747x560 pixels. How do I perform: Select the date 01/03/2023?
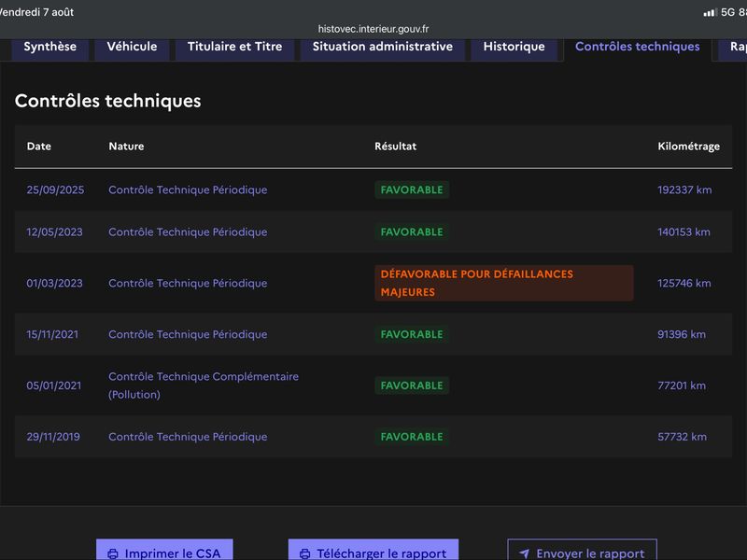pos(54,284)
